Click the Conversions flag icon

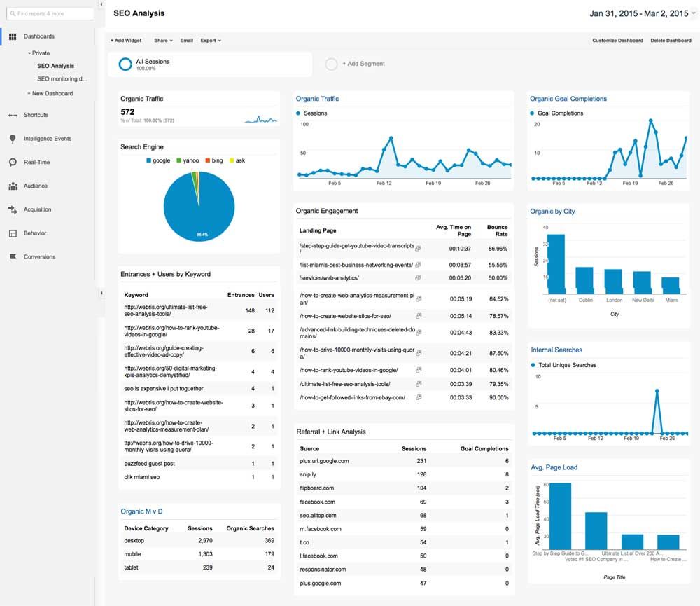pyautogui.click(x=13, y=257)
